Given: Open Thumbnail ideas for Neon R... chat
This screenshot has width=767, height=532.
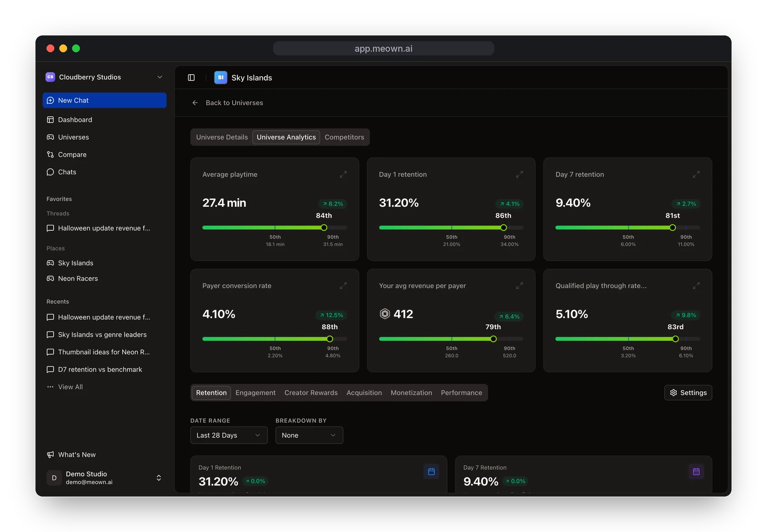Looking at the screenshot, I should 104,352.
